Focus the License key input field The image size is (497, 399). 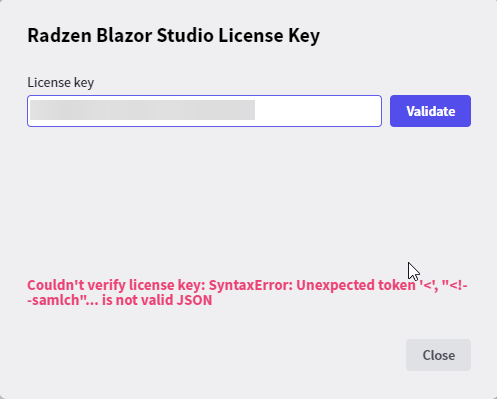coord(204,111)
